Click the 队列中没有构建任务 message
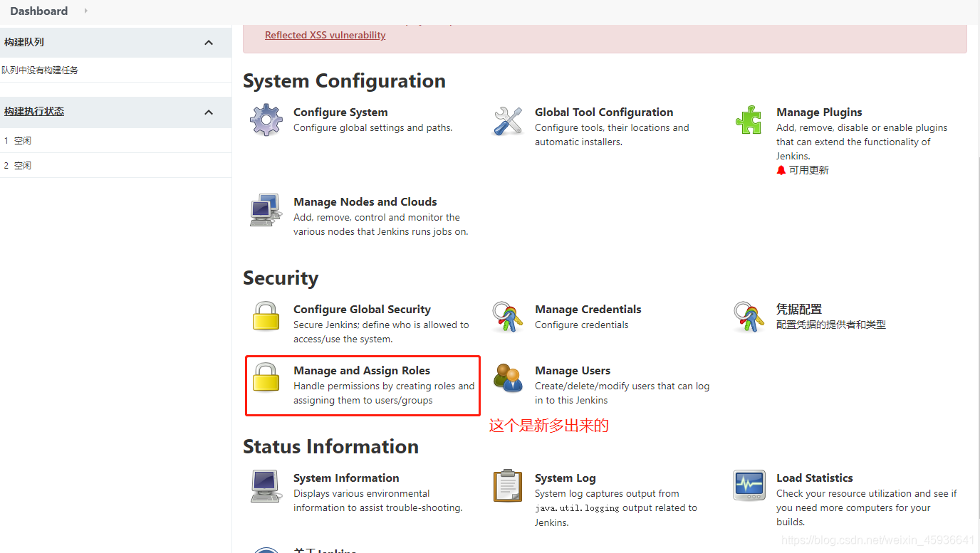 coord(40,70)
